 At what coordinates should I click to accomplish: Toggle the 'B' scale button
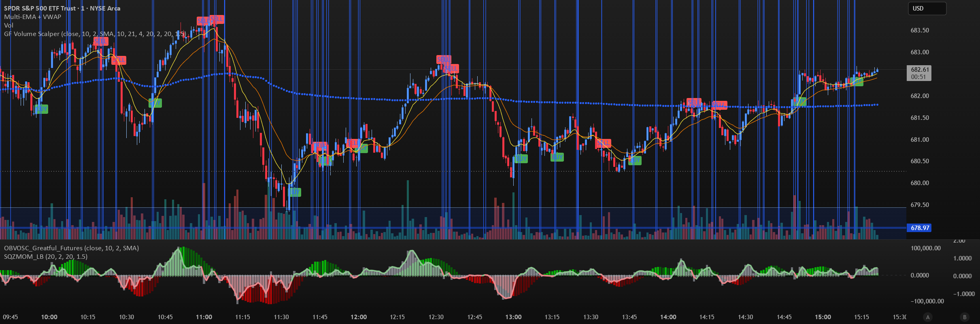[965, 317]
